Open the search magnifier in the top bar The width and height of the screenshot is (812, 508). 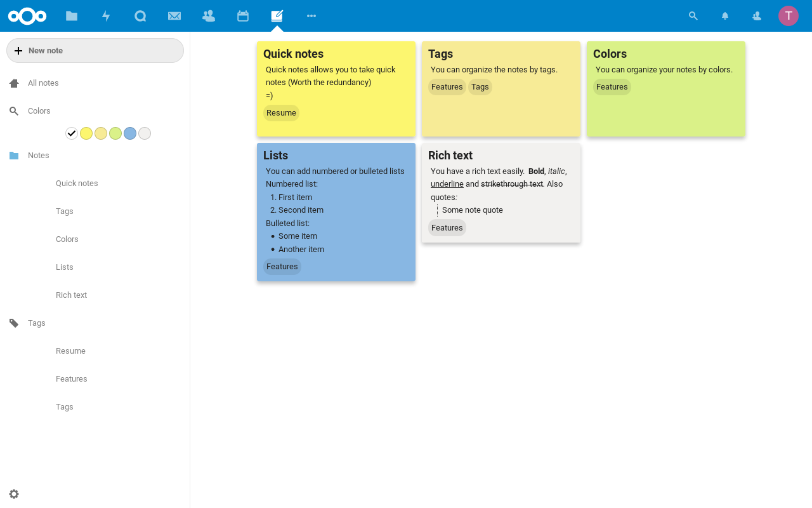[x=693, y=16]
